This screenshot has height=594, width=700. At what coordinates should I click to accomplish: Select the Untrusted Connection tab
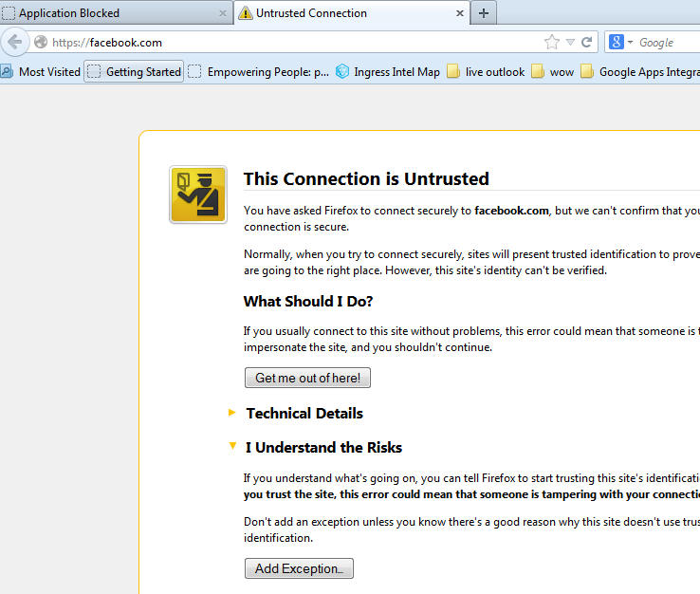pos(351,13)
